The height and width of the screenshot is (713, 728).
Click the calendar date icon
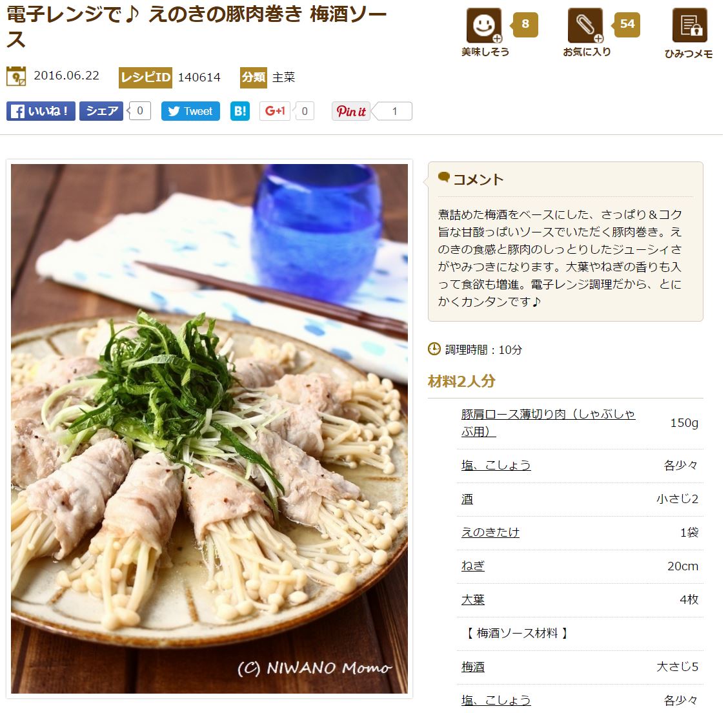16,76
